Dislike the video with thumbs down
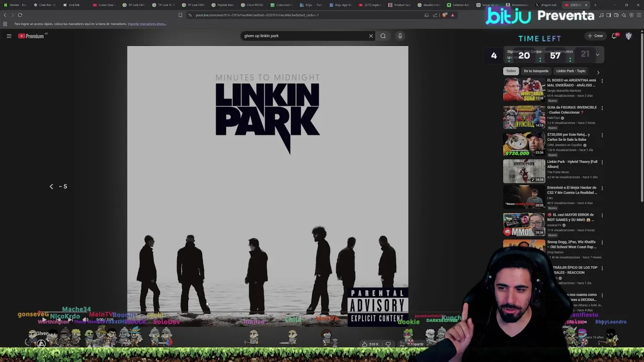 click(388, 344)
